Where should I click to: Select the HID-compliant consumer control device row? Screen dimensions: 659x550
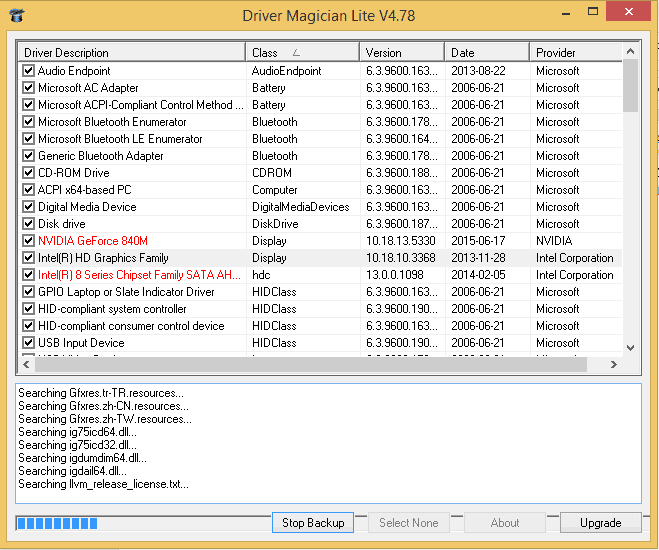[x=320, y=326]
